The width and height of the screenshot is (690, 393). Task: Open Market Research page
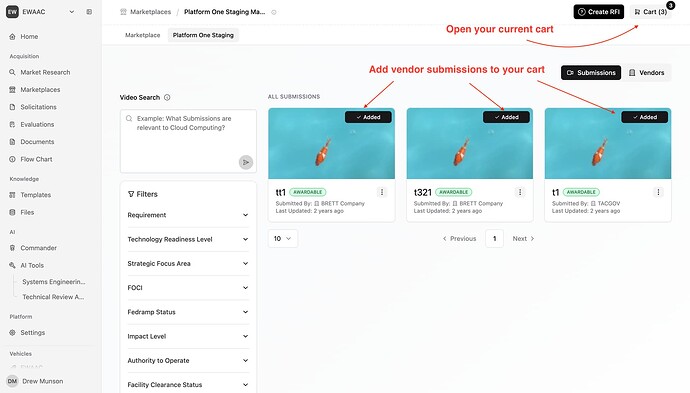click(45, 72)
